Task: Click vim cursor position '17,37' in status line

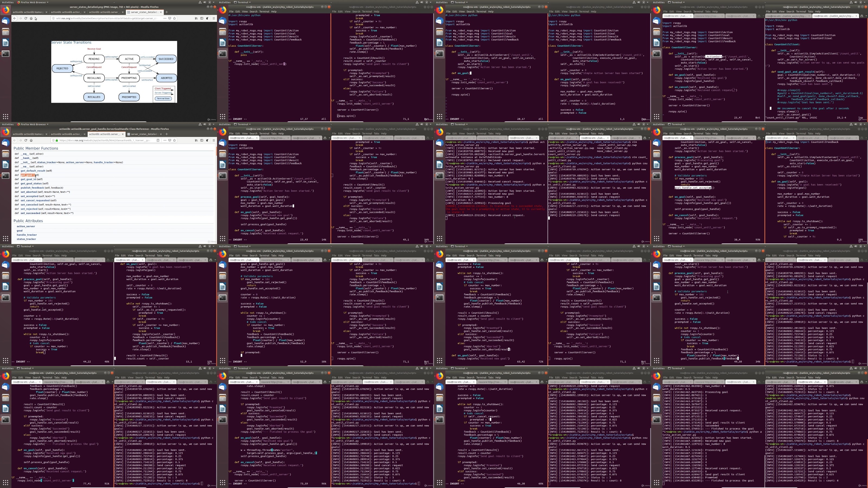Action: point(304,119)
